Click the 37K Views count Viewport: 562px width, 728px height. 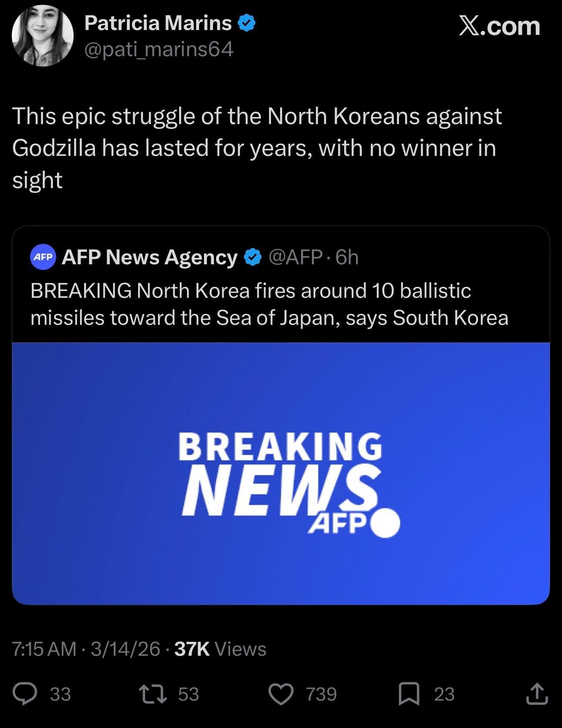click(220, 649)
